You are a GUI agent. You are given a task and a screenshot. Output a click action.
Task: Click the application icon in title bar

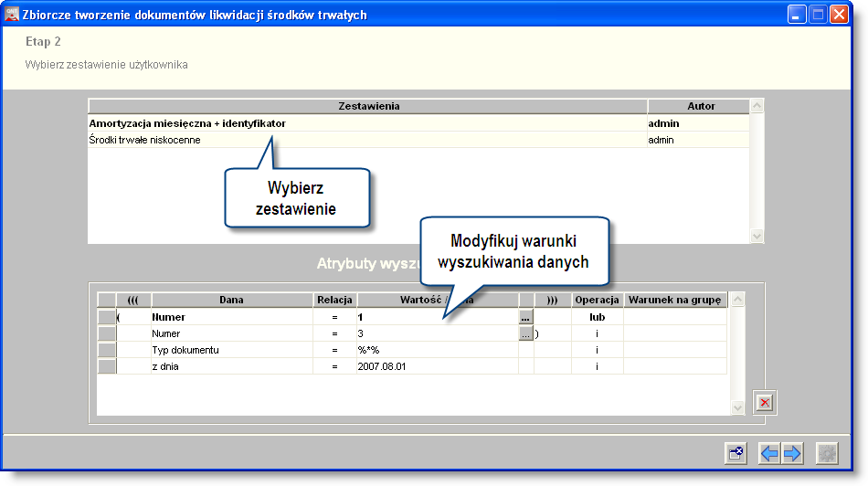pyautogui.click(x=12, y=15)
